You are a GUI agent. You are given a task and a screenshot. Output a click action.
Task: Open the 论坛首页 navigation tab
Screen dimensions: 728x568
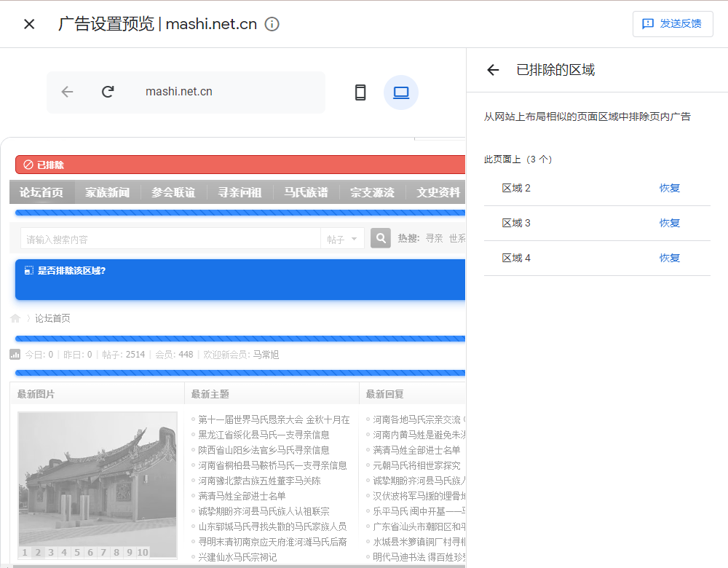point(41,192)
